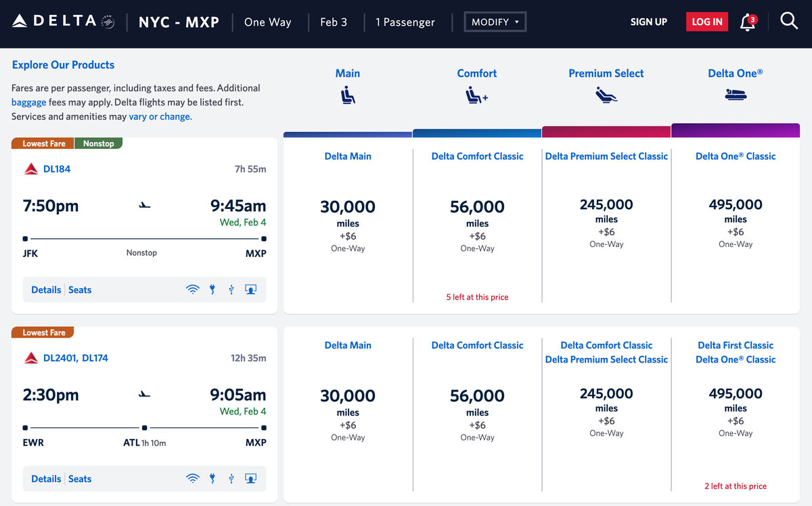Open Details for flight DL184

tap(45, 289)
